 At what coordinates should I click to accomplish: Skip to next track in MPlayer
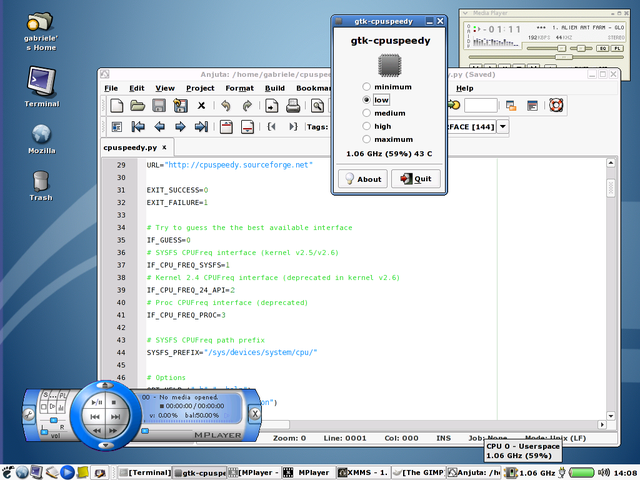[x=116, y=417]
